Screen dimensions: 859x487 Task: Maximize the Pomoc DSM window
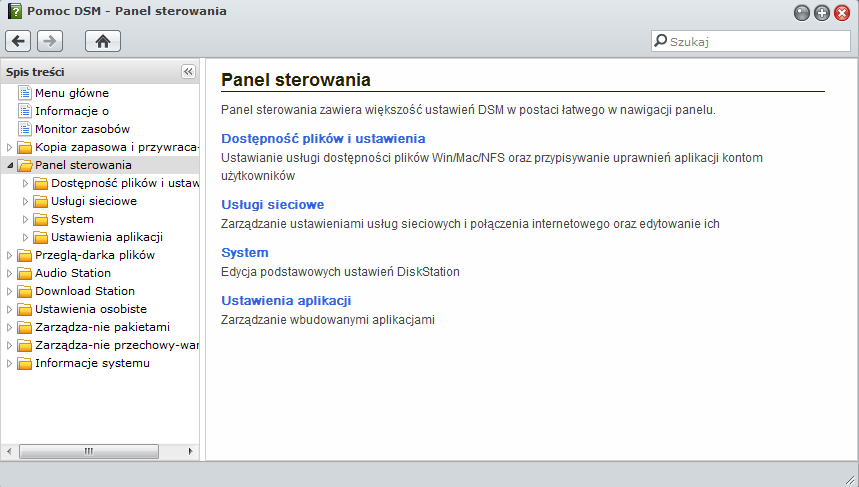click(822, 13)
